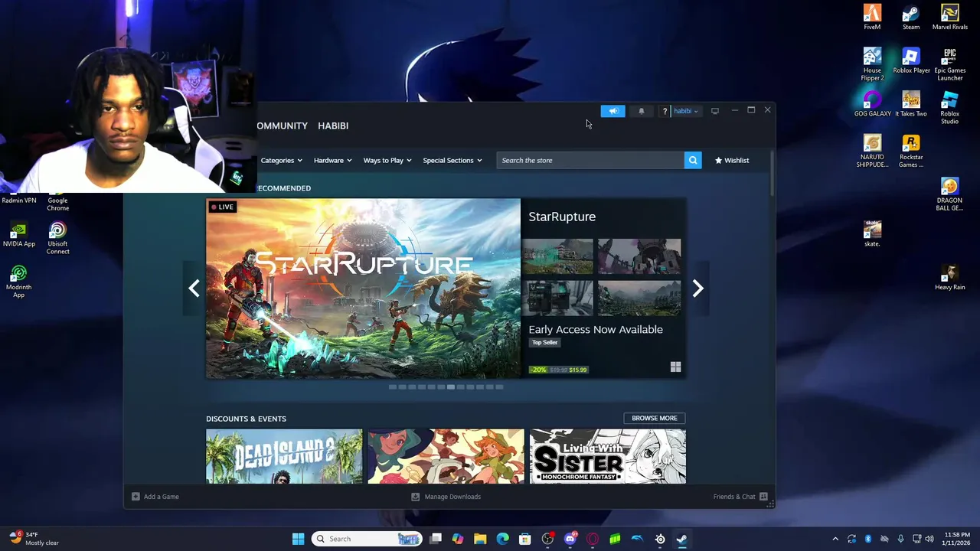Select the GOG GALAXY desktop icon
This screenshot has height=551, width=980.
[x=872, y=104]
